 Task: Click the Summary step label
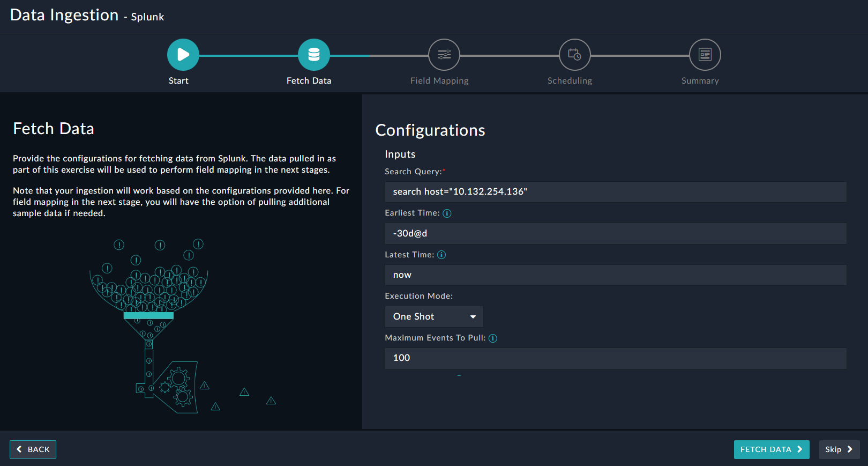700,81
